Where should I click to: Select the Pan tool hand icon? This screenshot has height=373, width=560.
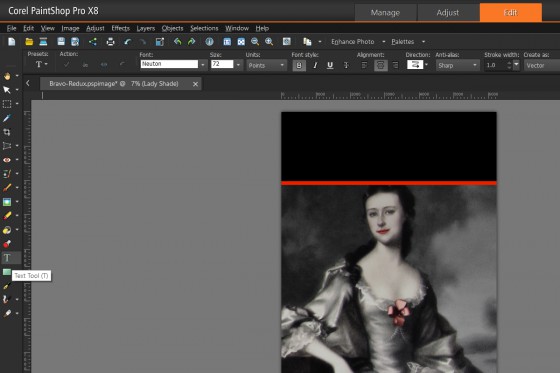click(x=7, y=76)
